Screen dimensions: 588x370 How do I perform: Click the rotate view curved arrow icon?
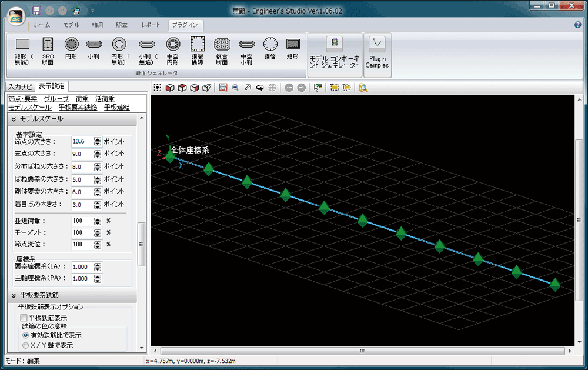(259, 88)
